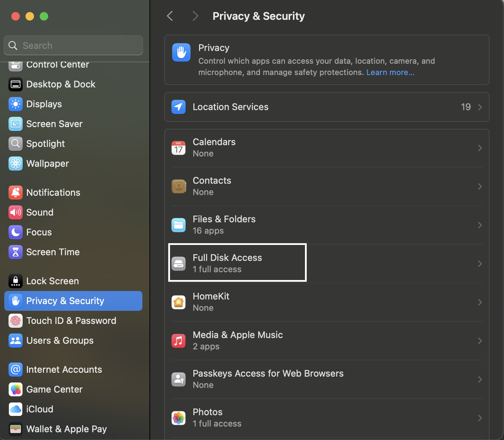Image resolution: width=504 pixels, height=440 pixels.
Task: Click the Photos pinwheel icon
Action: pyautogui.click(x=179, y=418)
